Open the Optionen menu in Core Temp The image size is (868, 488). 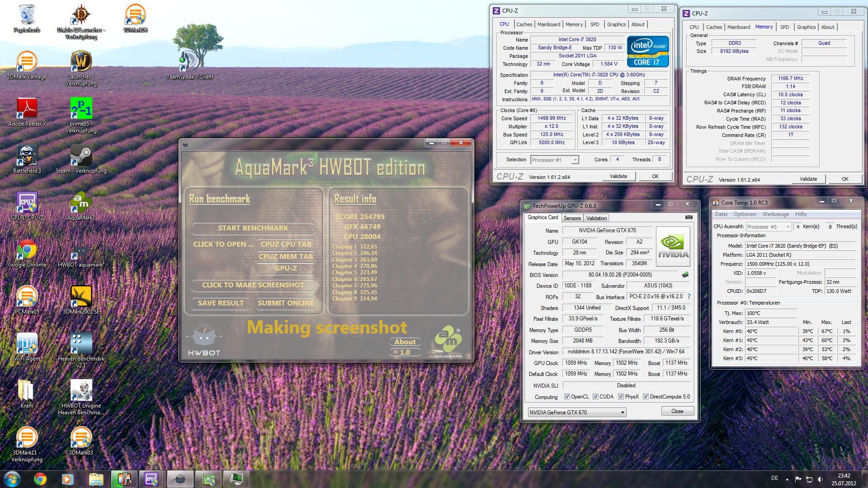tap(745, 214)
